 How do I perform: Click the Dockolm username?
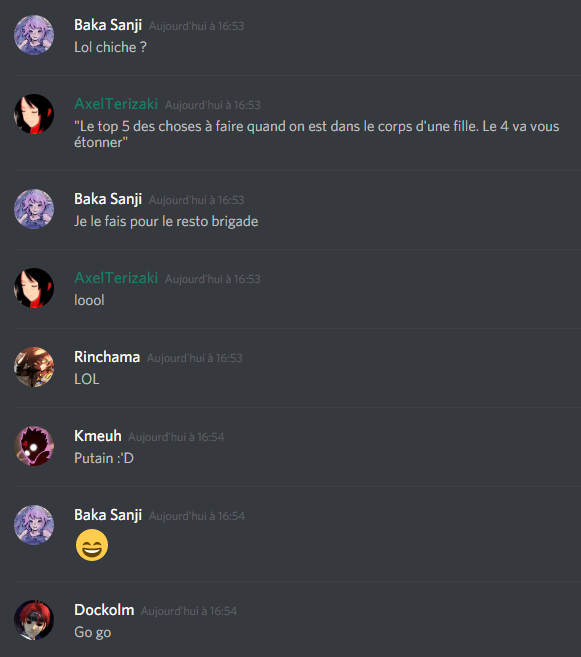click(x=104, y=610)
